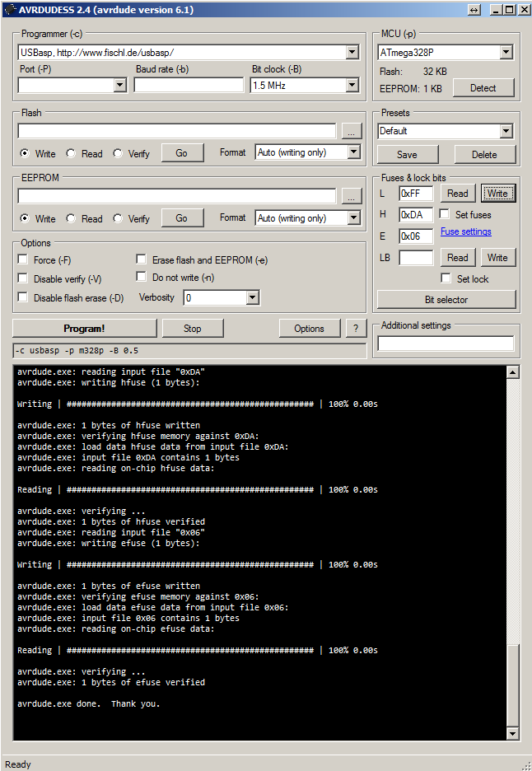Expand the Verbosity dropdown
The image size is (532, 771).
point(253,298)
